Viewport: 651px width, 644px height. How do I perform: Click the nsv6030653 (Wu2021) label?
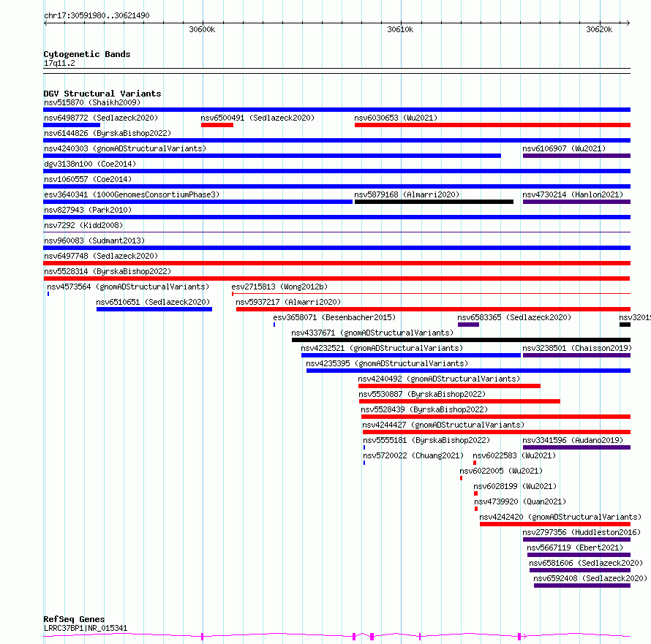[396, 118]
